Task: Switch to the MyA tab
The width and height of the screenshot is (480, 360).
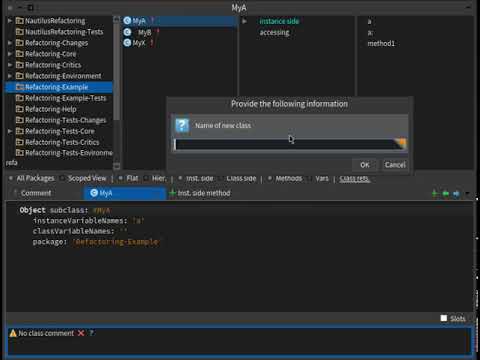Action: coord(125,193)
